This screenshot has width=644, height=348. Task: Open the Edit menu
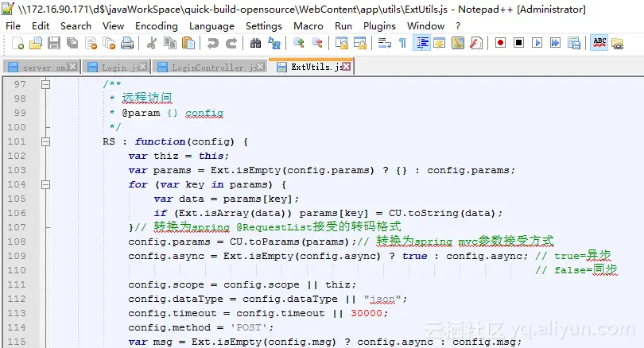(x=41, y=26)
